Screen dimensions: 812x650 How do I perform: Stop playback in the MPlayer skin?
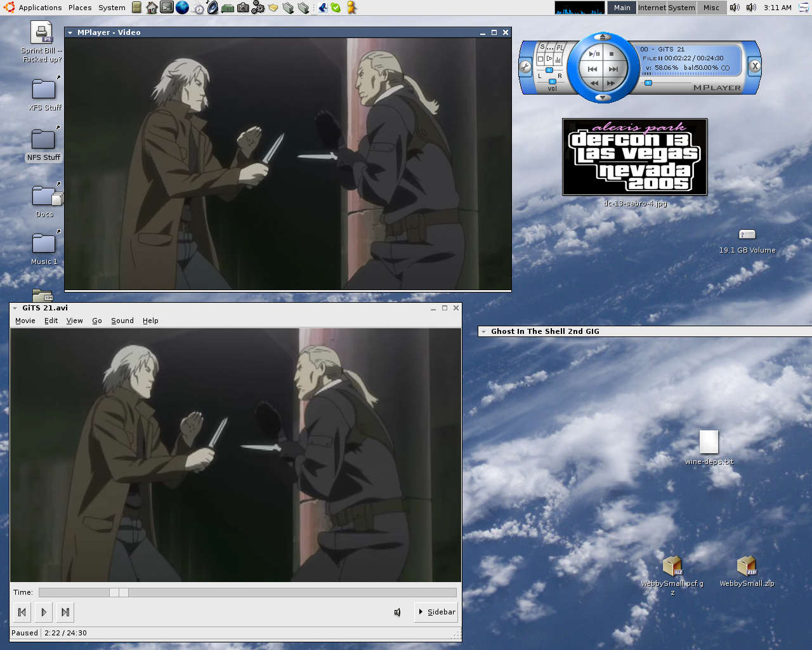pyautogui.click(x=612, y=54)
